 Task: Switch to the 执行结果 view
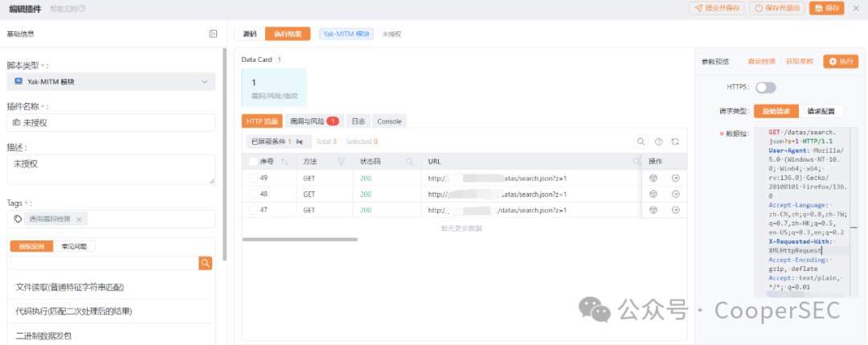(x=288, y=34)
